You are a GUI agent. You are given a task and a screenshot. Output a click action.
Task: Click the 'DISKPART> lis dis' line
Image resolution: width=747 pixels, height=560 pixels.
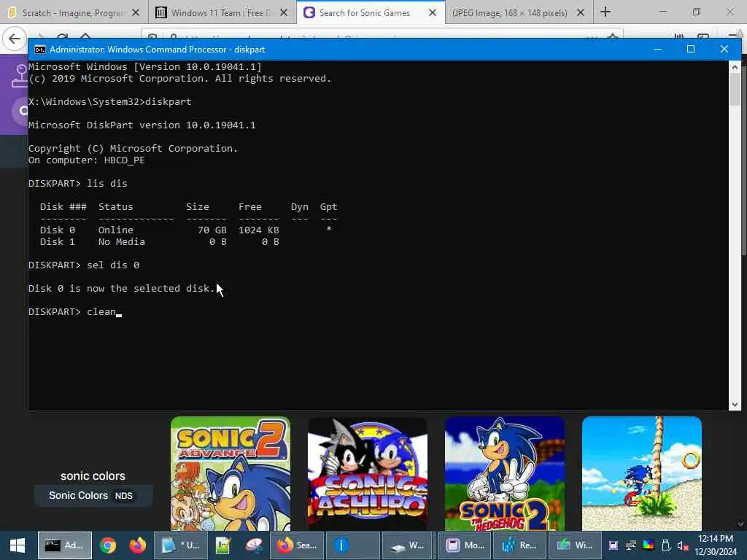point(77,183)
